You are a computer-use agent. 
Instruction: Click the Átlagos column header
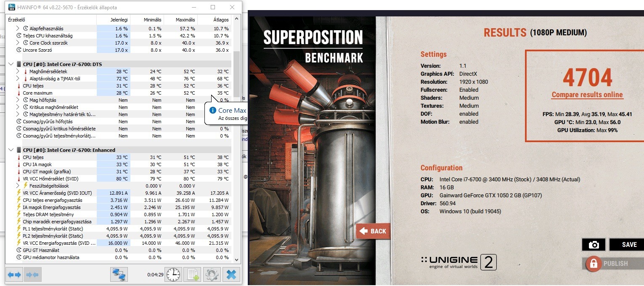pyautogui.click(x=215, y=20)
